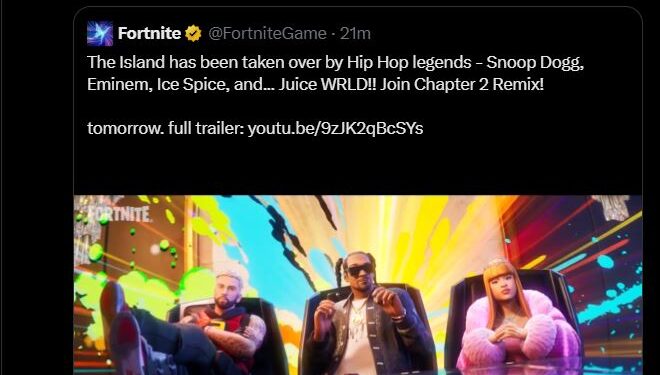Viewport: 660px width, 375px height.
Task: Click "Hip Hop legends" in tweet text
Action: pos(409,62)
